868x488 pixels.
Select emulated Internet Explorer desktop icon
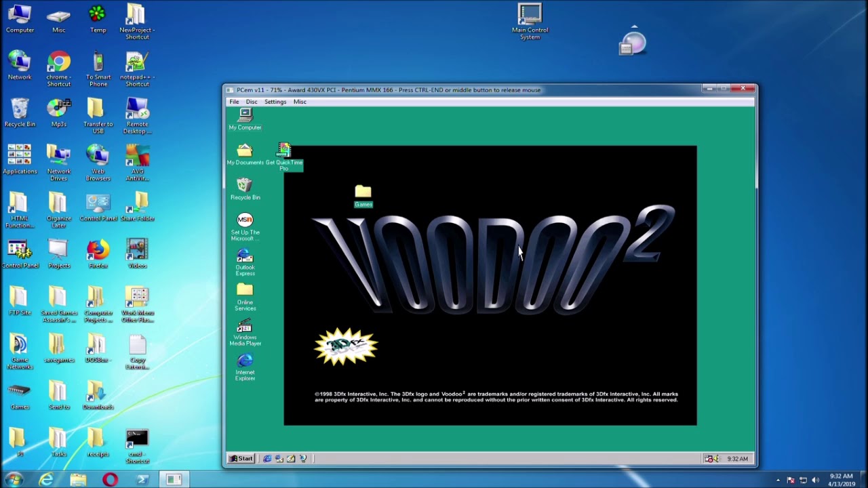tap(245, 367)
